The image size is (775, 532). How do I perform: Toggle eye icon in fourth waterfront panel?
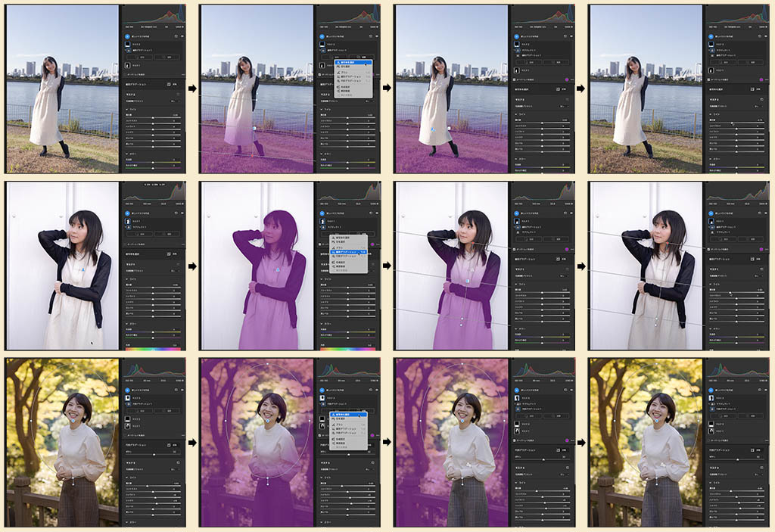tap(766, 36)
